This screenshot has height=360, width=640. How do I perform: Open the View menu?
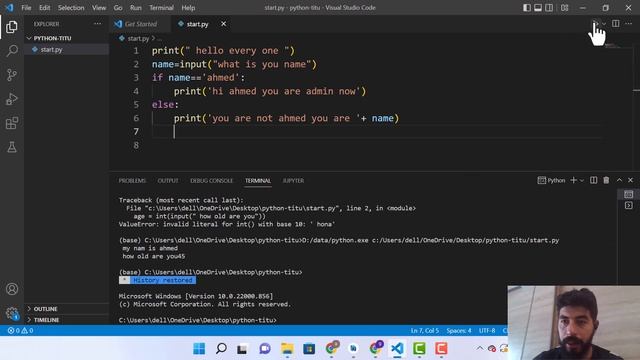click(99, 8)
